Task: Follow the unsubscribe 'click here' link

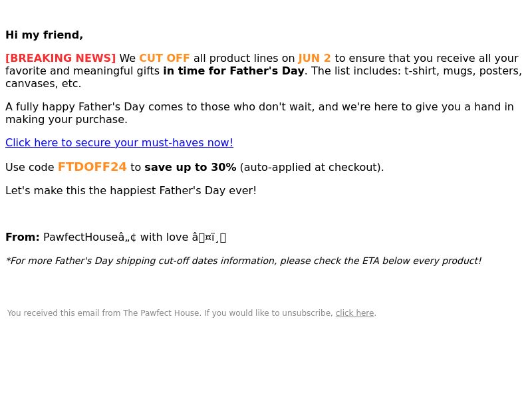Action: pyautogui.click(x=354, y=313)
